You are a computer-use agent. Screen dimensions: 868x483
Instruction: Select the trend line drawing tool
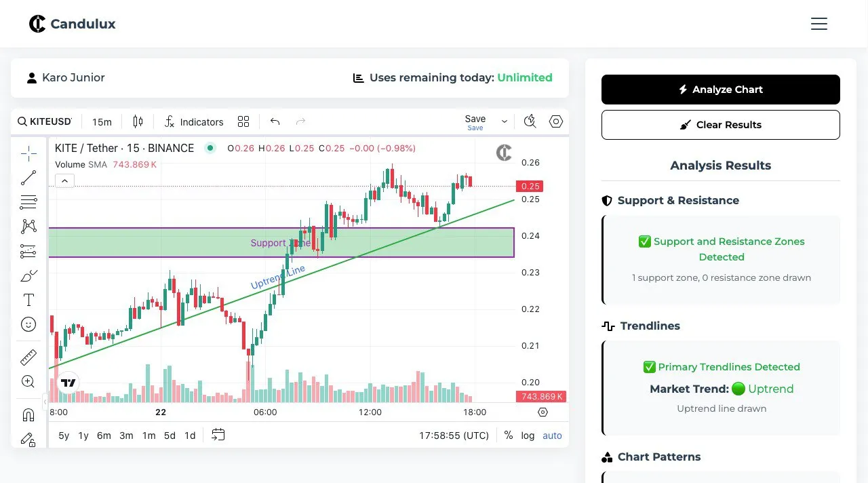[x=28, y=178]
